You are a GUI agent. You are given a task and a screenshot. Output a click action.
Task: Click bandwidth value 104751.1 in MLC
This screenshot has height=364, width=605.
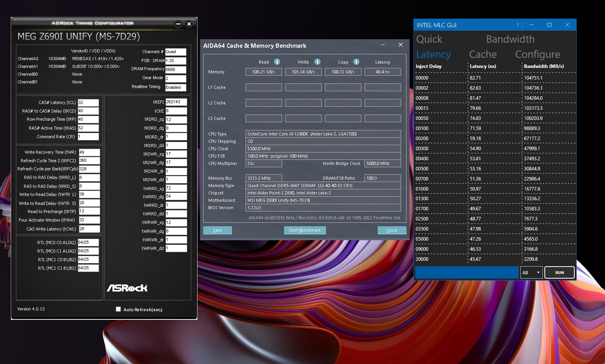point(533,78)
